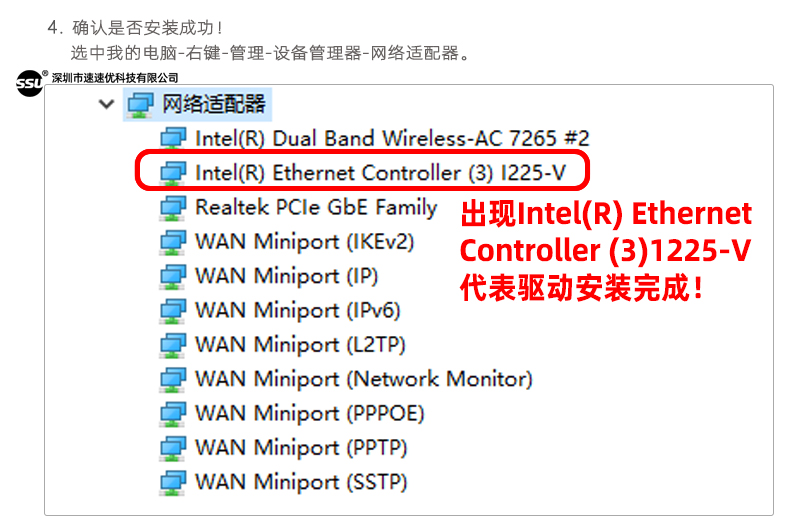
Task: Click the Intel Dual Band Wireless-AC adapter icon
Action: click(173, 139)
